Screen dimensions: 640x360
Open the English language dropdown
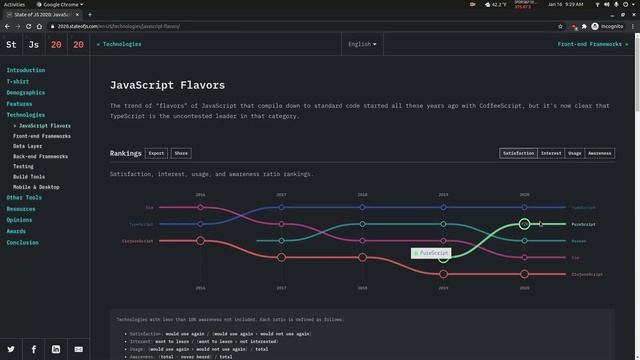(x=362, y=44)
